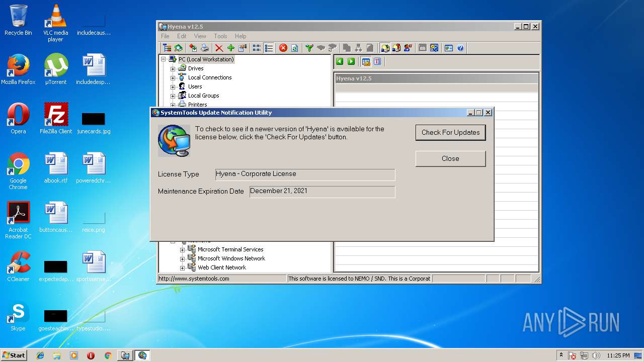Viewport: 644px width, 362px height.
Task: Select the Skype desktop icon
Action: click(18, 315)
